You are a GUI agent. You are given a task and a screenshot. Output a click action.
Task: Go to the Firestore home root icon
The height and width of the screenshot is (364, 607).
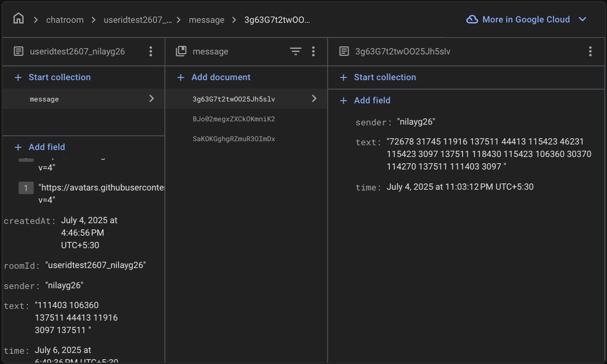coord(18,18)
